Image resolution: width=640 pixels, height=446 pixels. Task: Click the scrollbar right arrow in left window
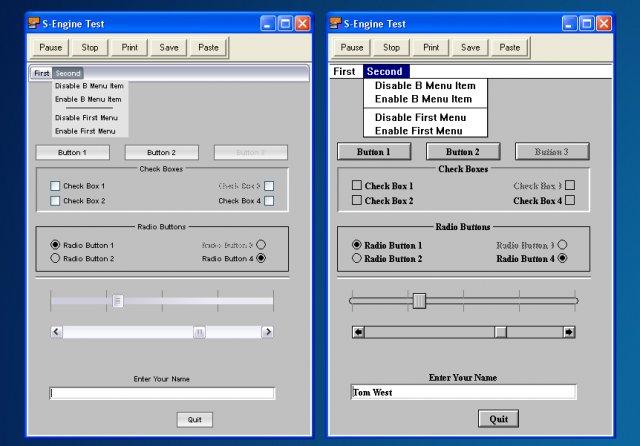267,331
